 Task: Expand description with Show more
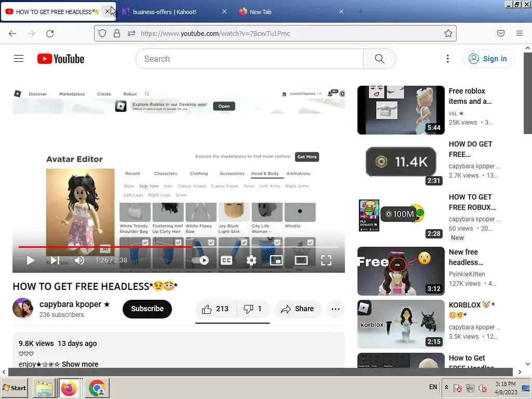pos(80,364)
